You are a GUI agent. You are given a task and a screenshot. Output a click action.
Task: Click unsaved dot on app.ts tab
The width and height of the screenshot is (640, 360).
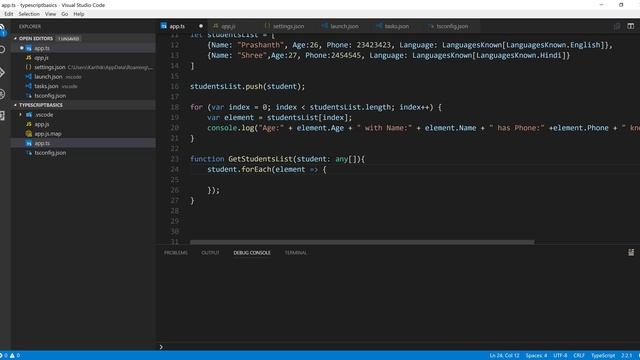[201, 26]
